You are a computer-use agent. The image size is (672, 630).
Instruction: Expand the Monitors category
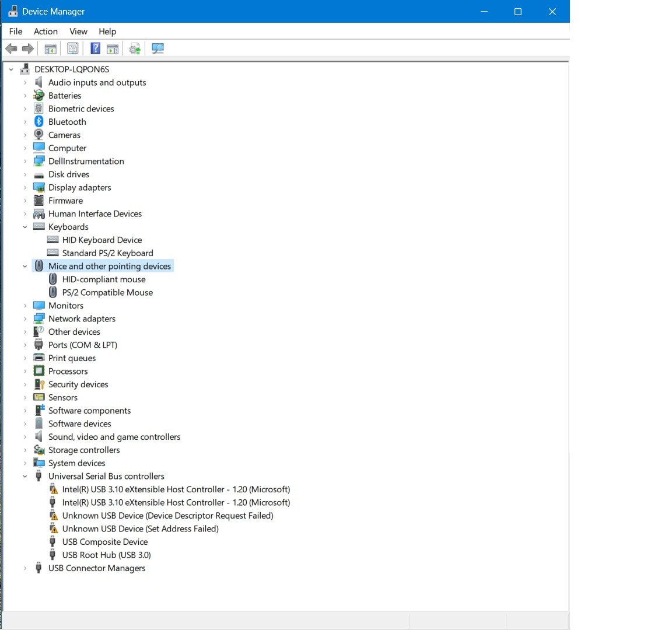25,306
